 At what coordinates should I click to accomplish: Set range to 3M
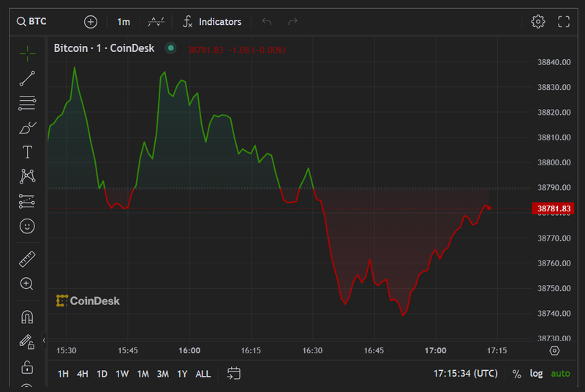(x=162, y=374)
